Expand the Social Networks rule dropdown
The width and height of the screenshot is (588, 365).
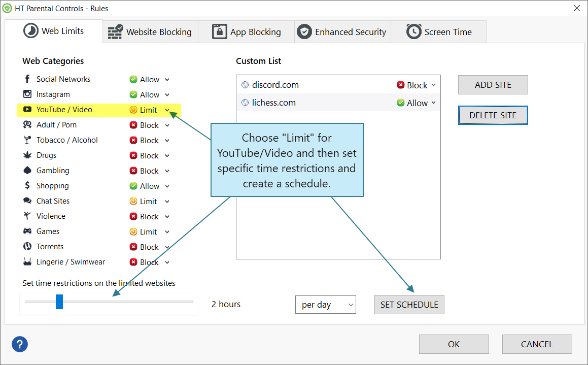[x=167, y=80]
